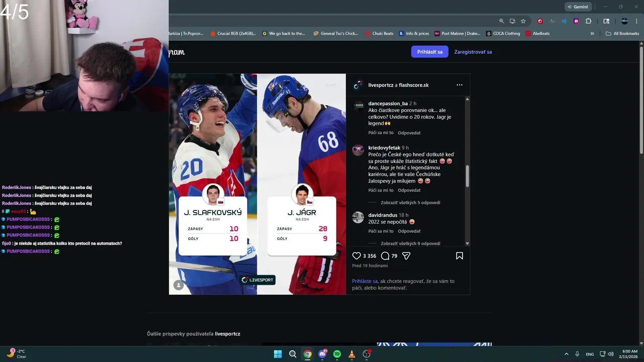
Task: Open the tab search side panel icon
Action: click(606, 21)
